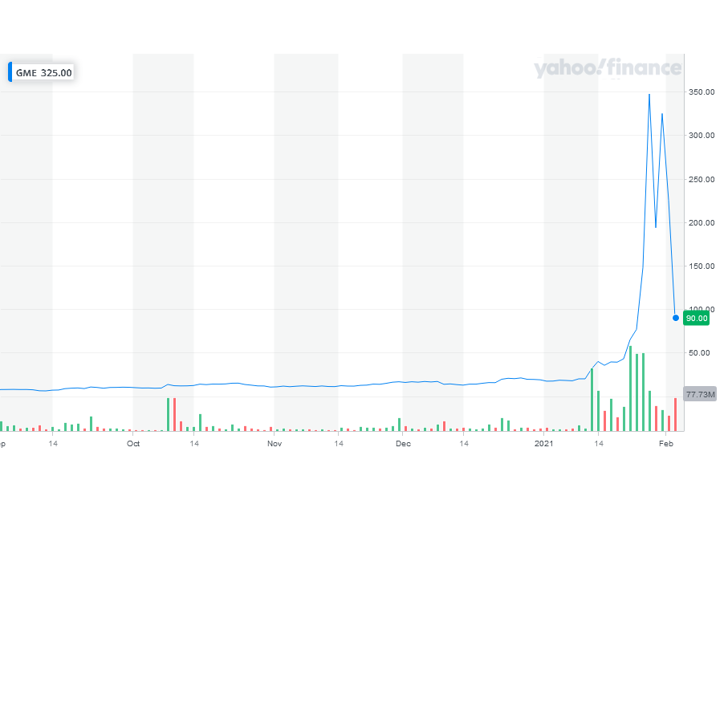Click the Feb date axis label
Image resolution: width=728 pixels, height=728 pixels.
pyautogui.click(x=665, y=443)
